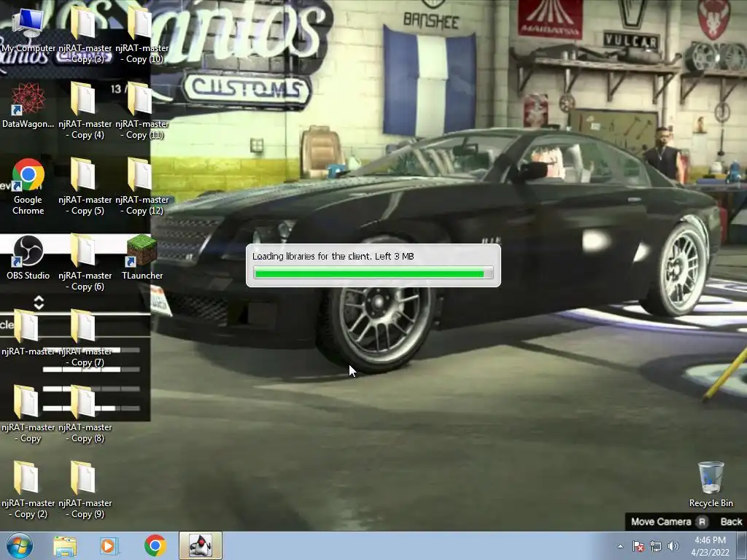
Task: Select the njRAT-master - Copy (11) folder
Action: coord(142,111)
